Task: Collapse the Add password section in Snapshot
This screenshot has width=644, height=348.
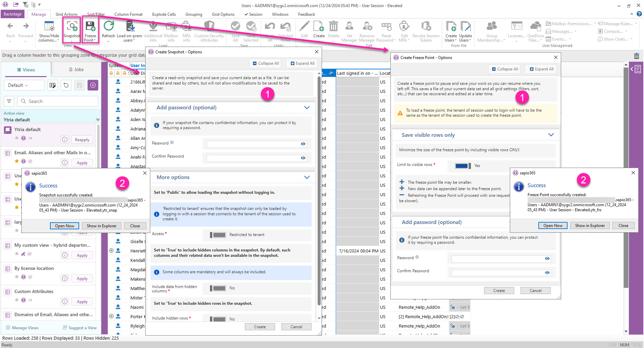Action: coord(307,108)
